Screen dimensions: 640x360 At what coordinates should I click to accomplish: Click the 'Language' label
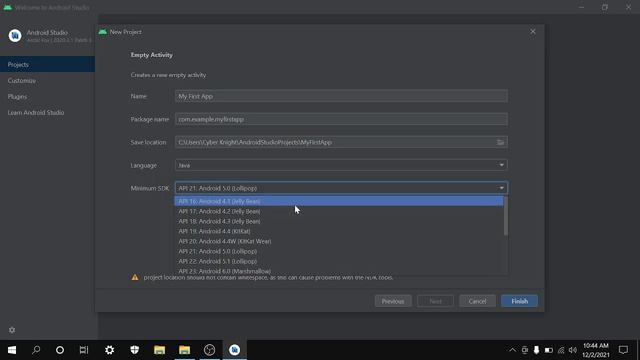tap(144, 165)
